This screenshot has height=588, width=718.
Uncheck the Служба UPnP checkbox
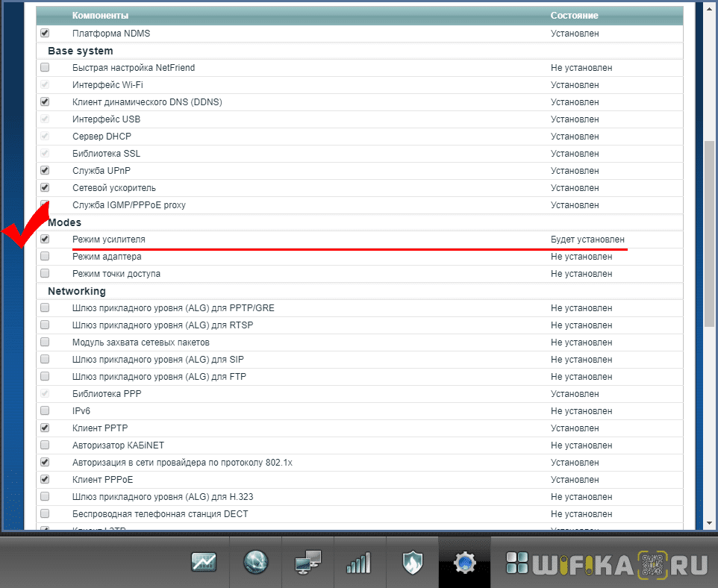(45, 171)
